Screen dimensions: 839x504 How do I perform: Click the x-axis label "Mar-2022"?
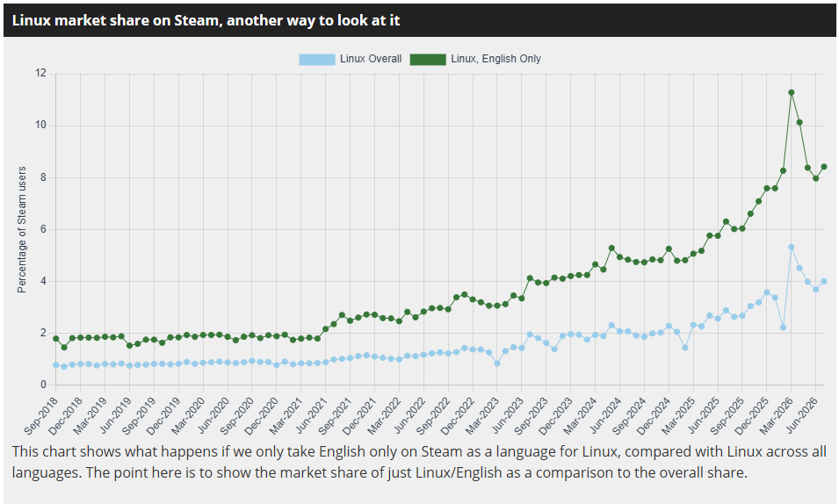click(x=386, y=415)
